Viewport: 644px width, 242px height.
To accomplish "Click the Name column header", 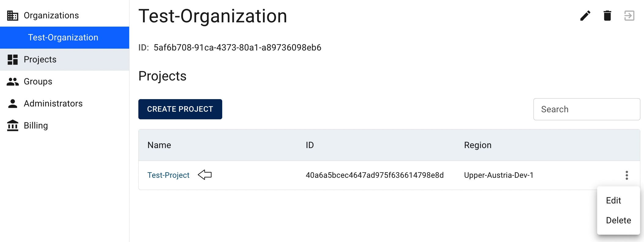I will click(159, 145).
